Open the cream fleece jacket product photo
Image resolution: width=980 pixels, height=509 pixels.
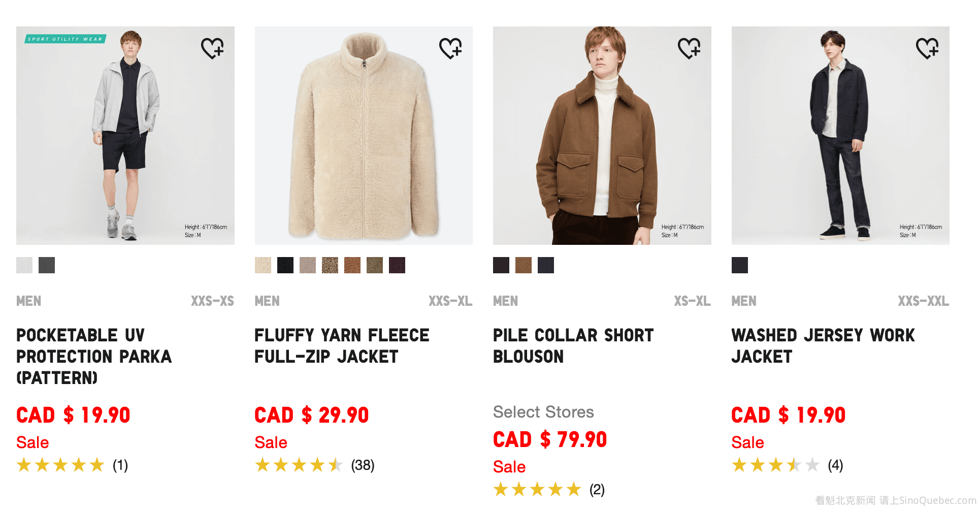tap(364, 136)
